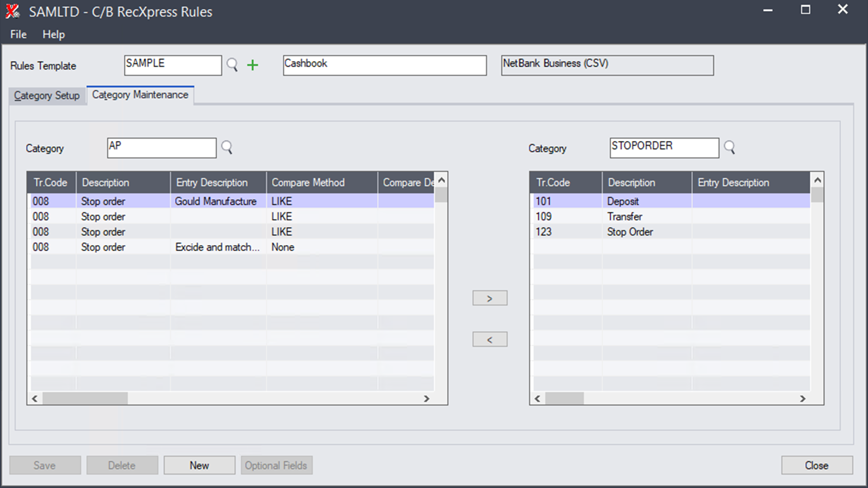The width and height of the screenshot is (868, 488).
Task: Click the SAMPLE Rules Template field
Action: [172, 65]
